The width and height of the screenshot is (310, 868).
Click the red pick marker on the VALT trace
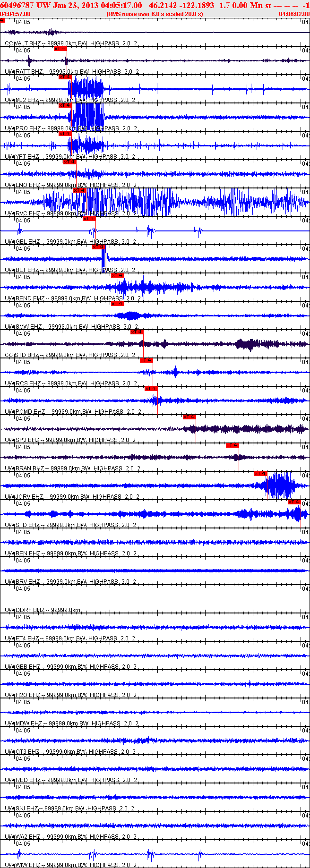tap(2, 20)
